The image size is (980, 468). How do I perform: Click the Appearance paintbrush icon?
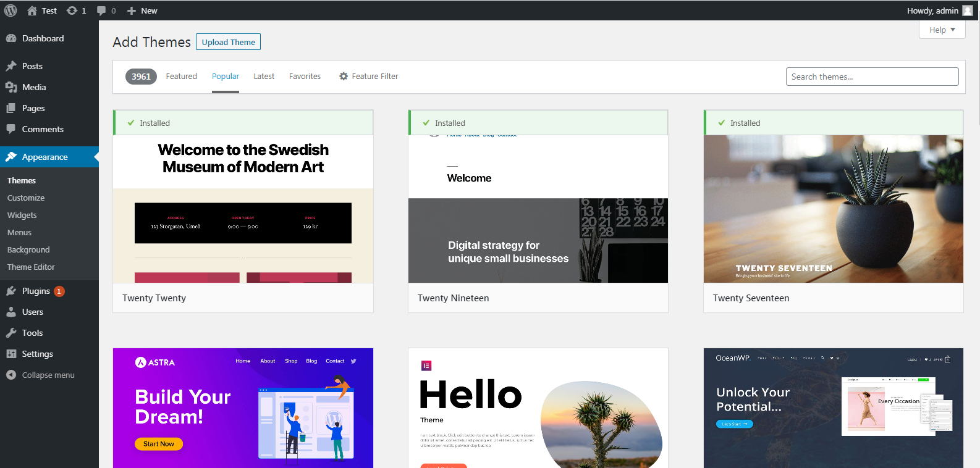(x=11, y=157)
